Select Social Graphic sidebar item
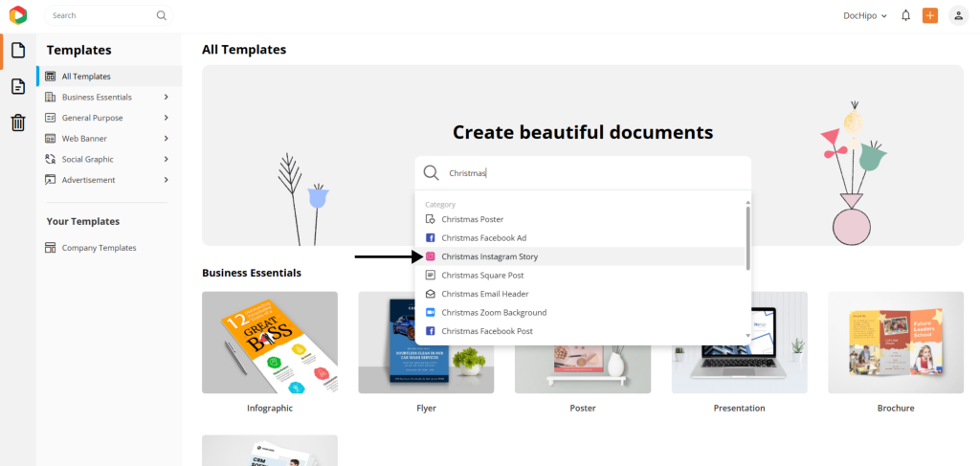The width and height of the screenshot is (980, 466). click(109, 159)
